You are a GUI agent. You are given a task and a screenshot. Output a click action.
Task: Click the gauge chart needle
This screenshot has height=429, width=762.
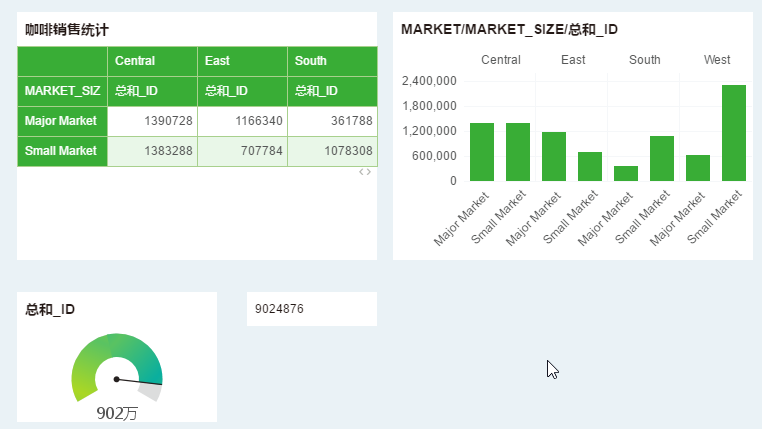138,381
